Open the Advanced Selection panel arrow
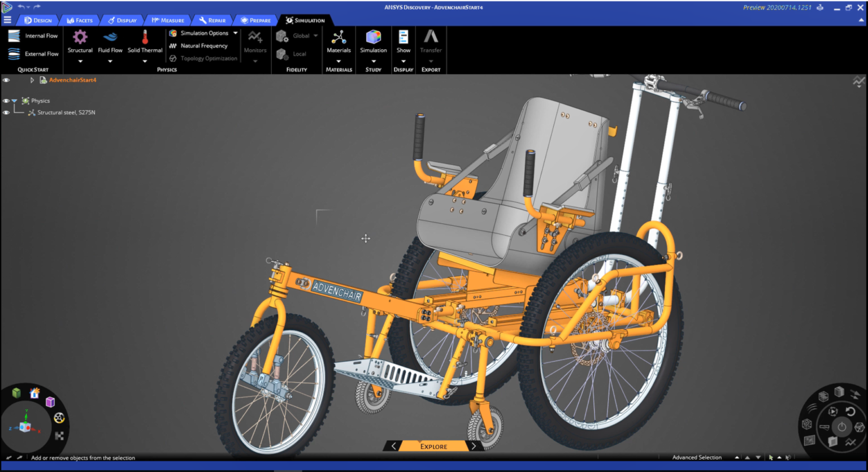This screenshot has width=868, height=472. [737, 457]
